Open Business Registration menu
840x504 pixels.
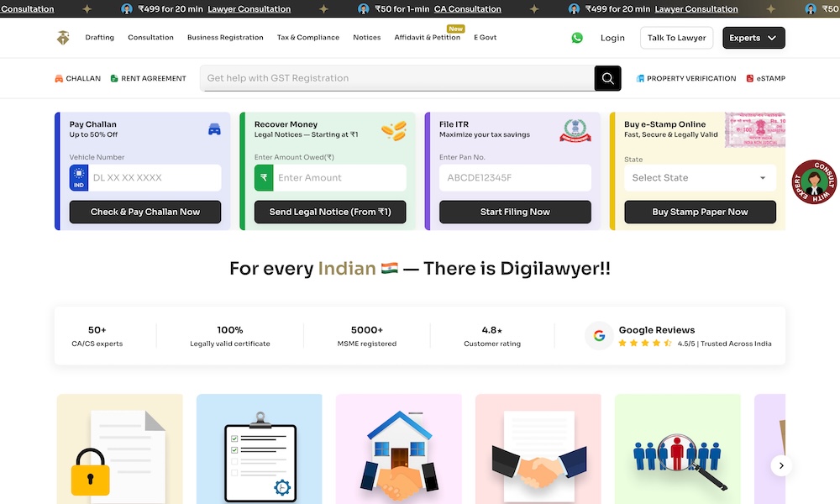[x=225, y=38]
